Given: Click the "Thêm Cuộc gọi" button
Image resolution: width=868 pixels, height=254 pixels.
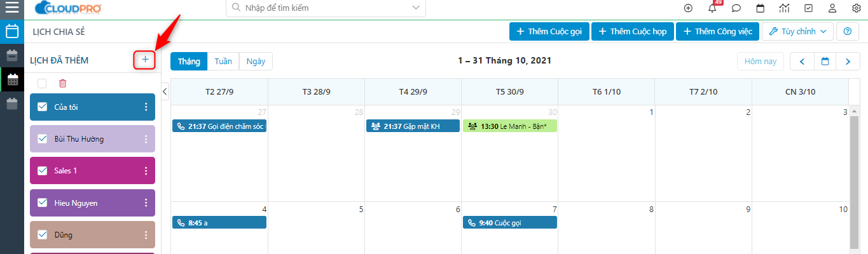Looking at the screenshot, I should (x=549, y=31).
